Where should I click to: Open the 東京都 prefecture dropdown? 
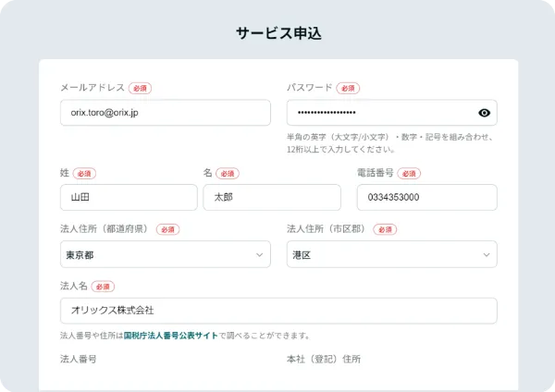point(166,254)
